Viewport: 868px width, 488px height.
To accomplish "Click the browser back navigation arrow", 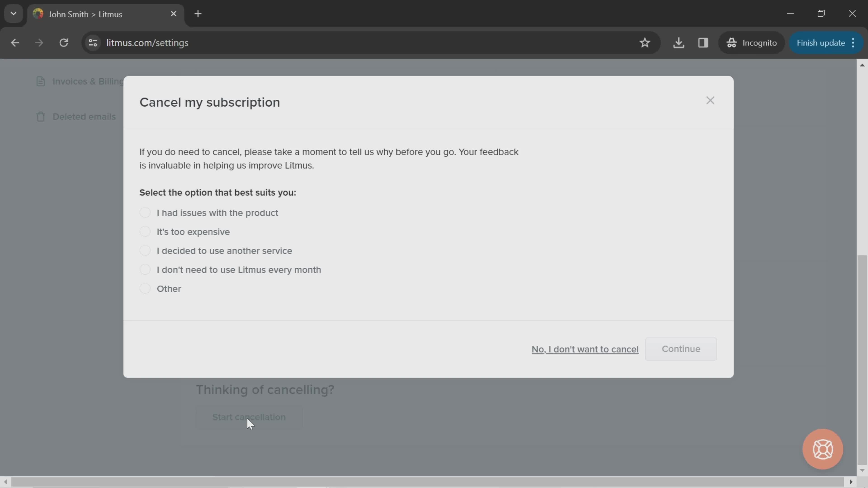I will point(15,42).
